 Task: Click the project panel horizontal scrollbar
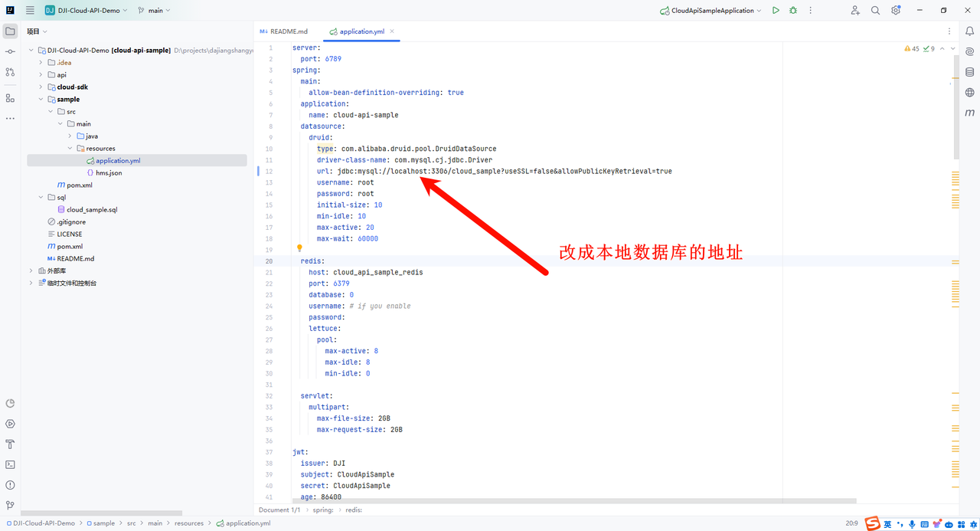[x=102, y=513]
